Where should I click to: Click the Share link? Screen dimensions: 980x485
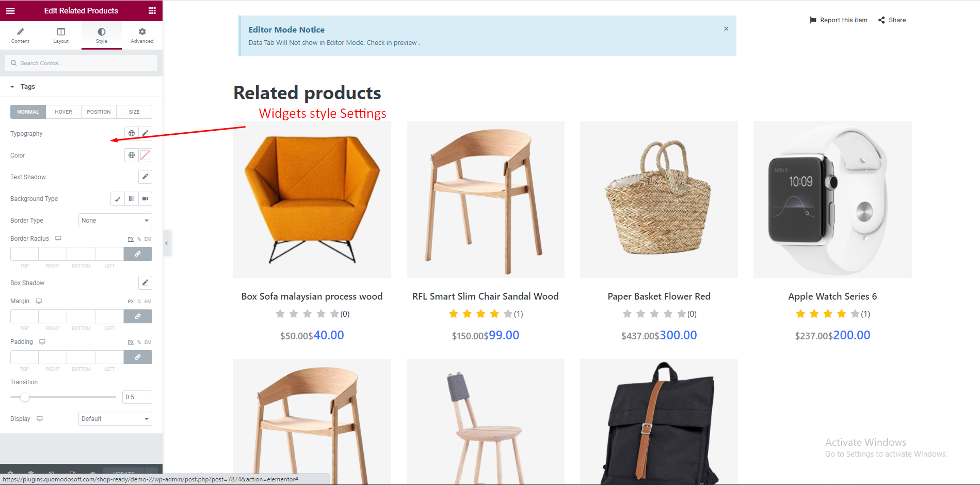(x=892, y=20)
